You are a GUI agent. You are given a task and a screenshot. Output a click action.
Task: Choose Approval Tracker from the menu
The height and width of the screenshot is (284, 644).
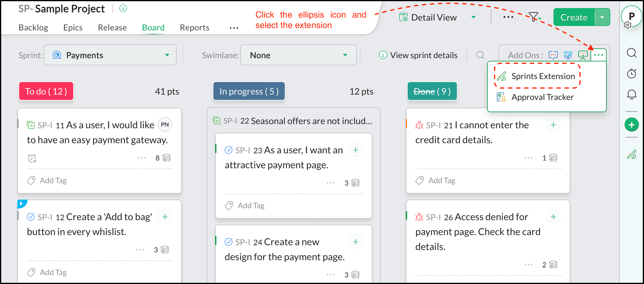(542, 97)
